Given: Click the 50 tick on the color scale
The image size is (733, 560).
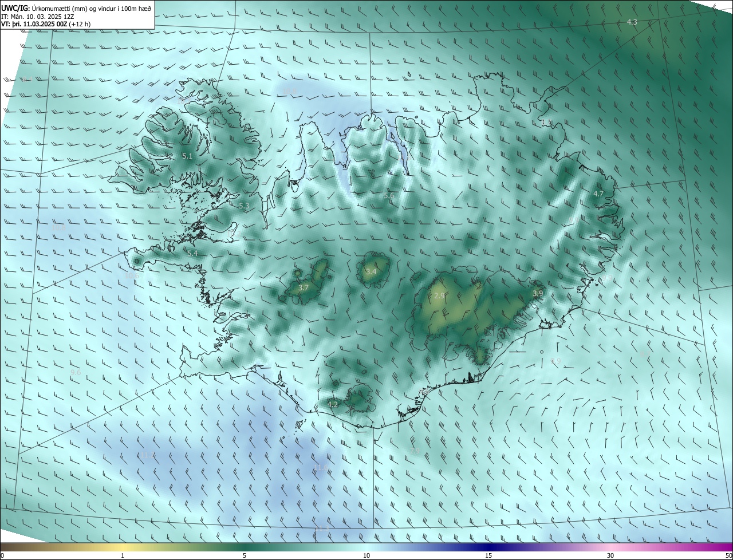Looking at the screenshot, I should (728, 555).
